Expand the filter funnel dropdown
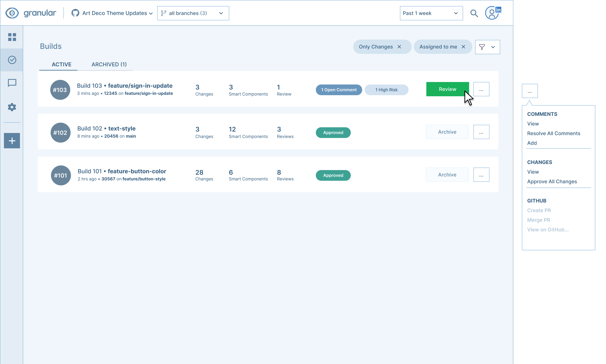 [x=487, y=47]
